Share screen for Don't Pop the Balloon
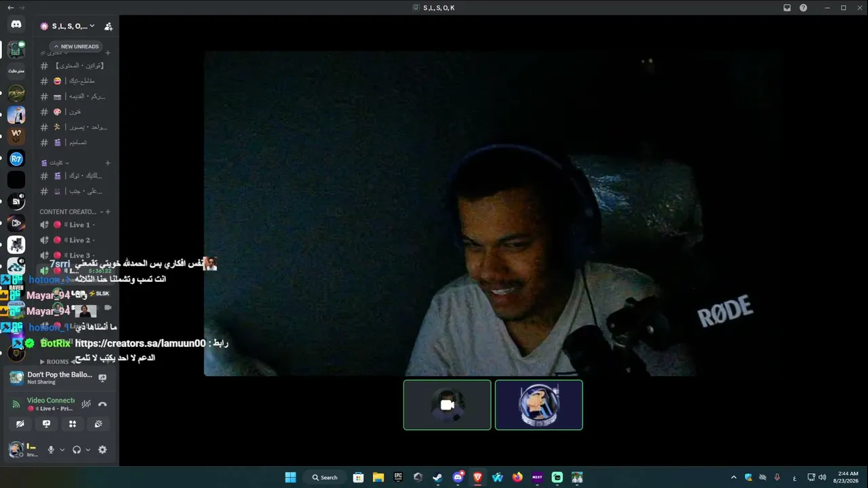Image resolution: width=868 pixels, height=488 pixels. click(102, 378)
